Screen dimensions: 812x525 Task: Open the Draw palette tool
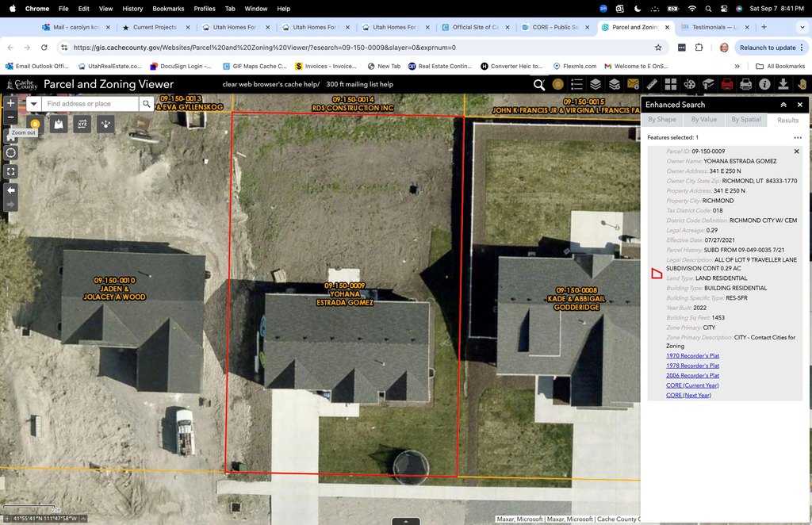pos(689,84)
